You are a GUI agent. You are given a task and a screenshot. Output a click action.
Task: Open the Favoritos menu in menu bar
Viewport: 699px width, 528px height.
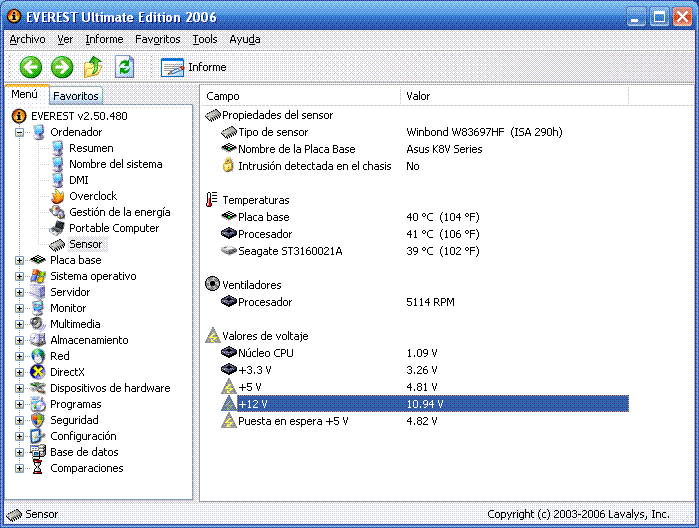click(158, 39)
